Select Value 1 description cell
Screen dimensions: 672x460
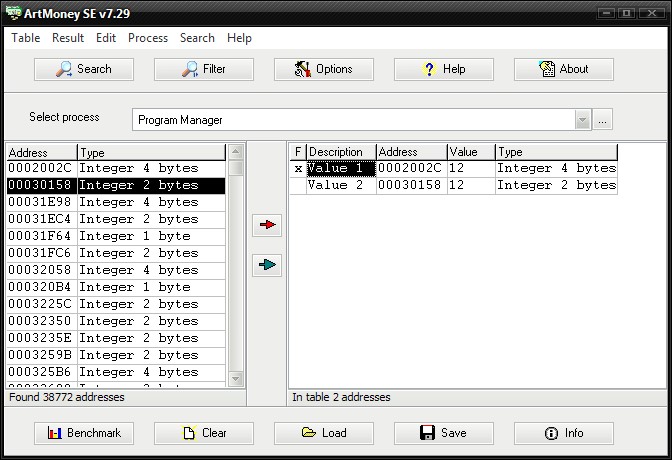pyautogui.click(x=341, y=168)
